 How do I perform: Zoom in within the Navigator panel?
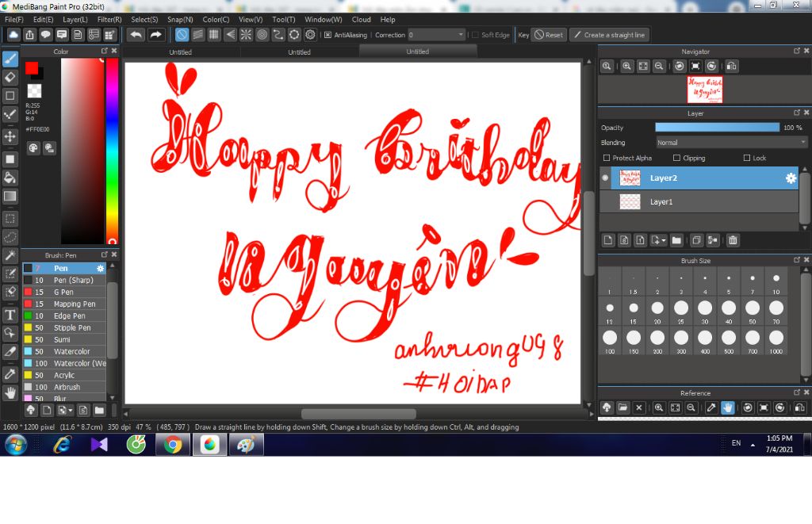(x=626, y=67)
